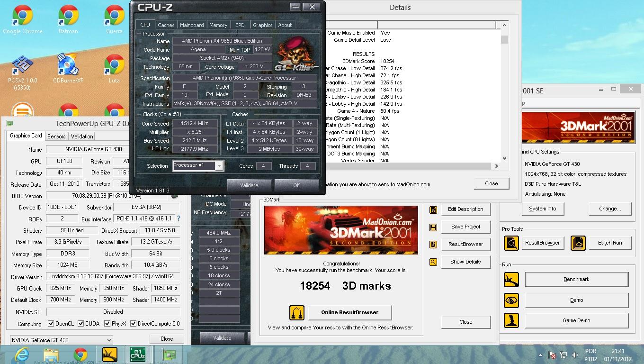Click Online ResultBrowser button
This screenshot has height=364, width=644.
(350, 312)
